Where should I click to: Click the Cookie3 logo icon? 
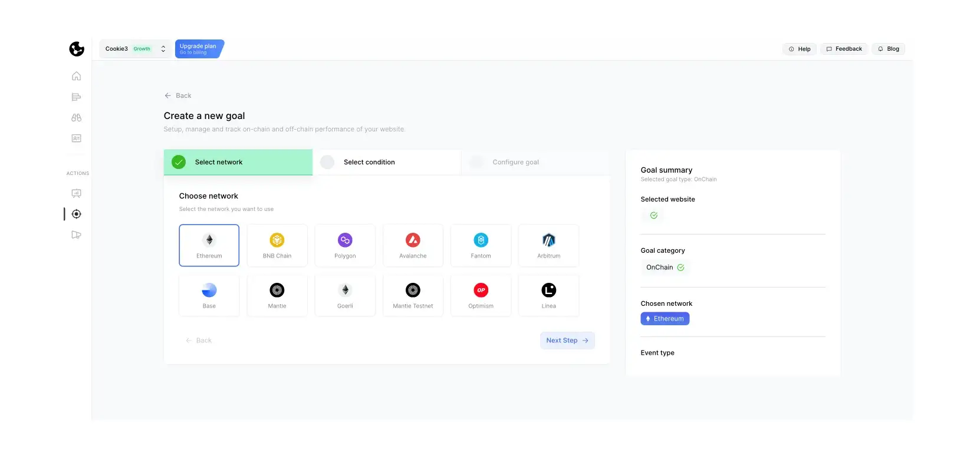click(x=77, y=49)
